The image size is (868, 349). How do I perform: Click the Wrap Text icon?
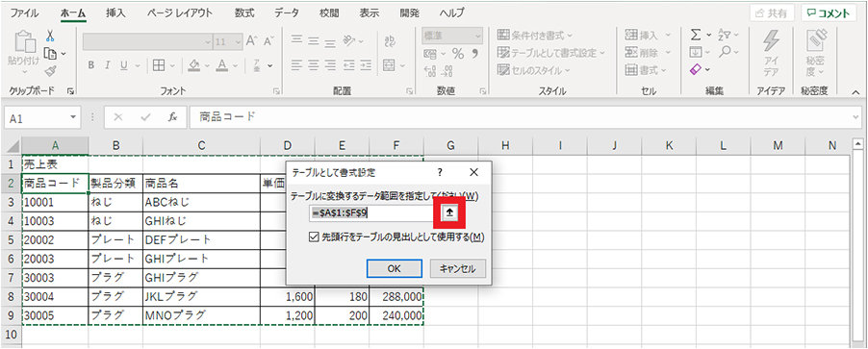point(390,41)
